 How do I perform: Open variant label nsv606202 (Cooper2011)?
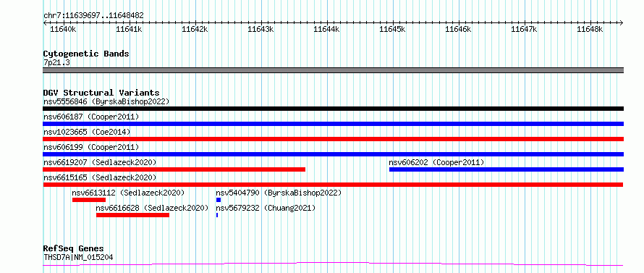pos(436,162)
